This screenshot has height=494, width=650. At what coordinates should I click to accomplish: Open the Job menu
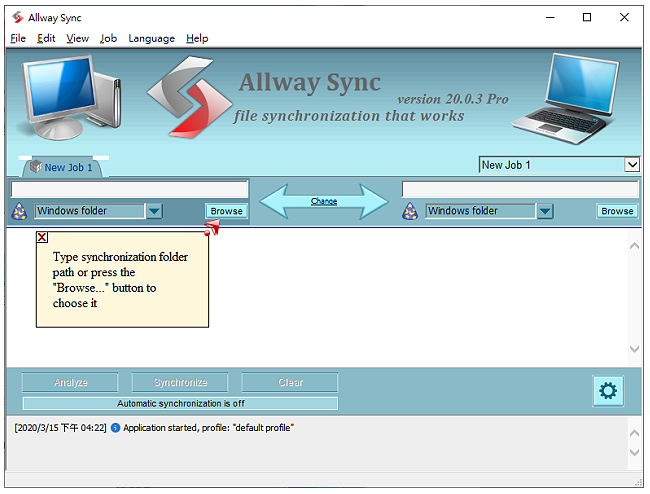click(x=108, y=39)
